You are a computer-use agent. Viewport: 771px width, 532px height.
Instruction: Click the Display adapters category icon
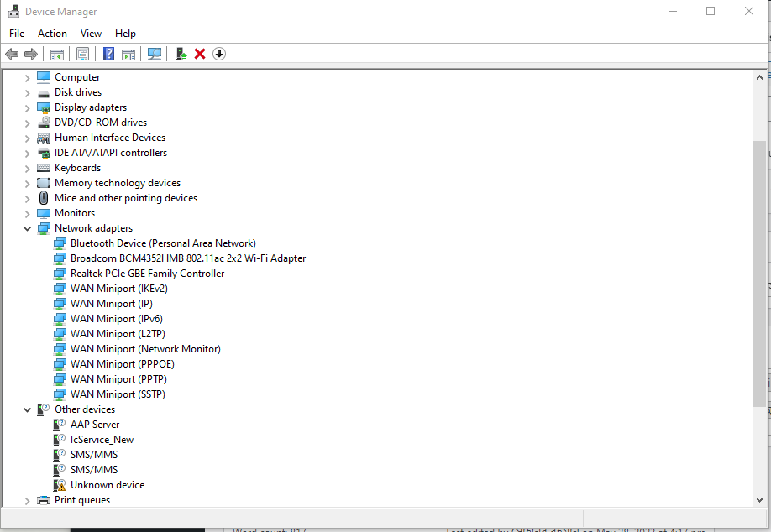coord(44,107)
